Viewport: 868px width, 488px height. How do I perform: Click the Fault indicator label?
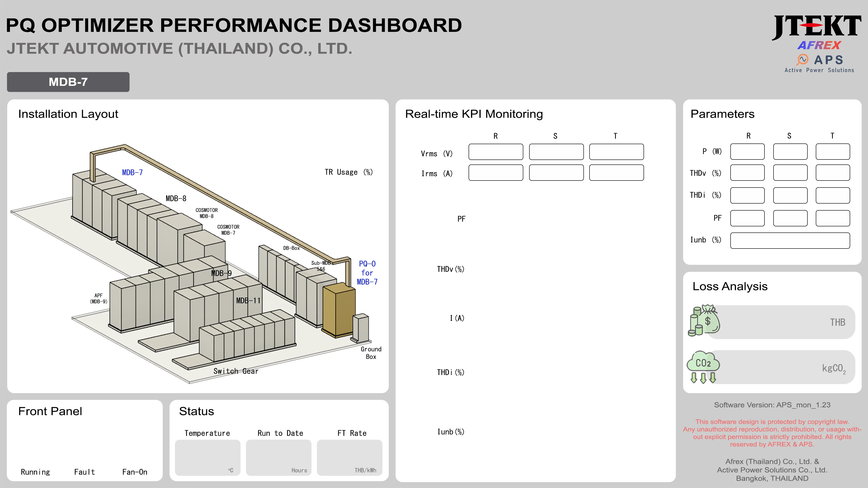coord(85,472)
